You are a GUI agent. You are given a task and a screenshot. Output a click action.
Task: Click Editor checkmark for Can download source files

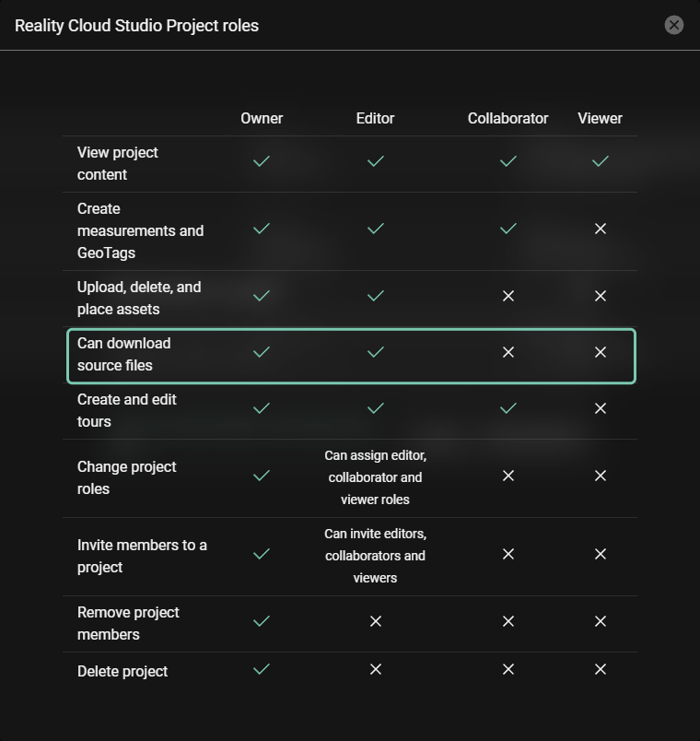375,352
